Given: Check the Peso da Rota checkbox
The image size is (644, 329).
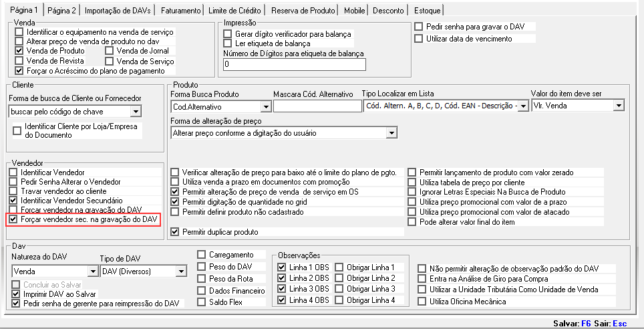Looking at the screenshot, I should point(201,278).
